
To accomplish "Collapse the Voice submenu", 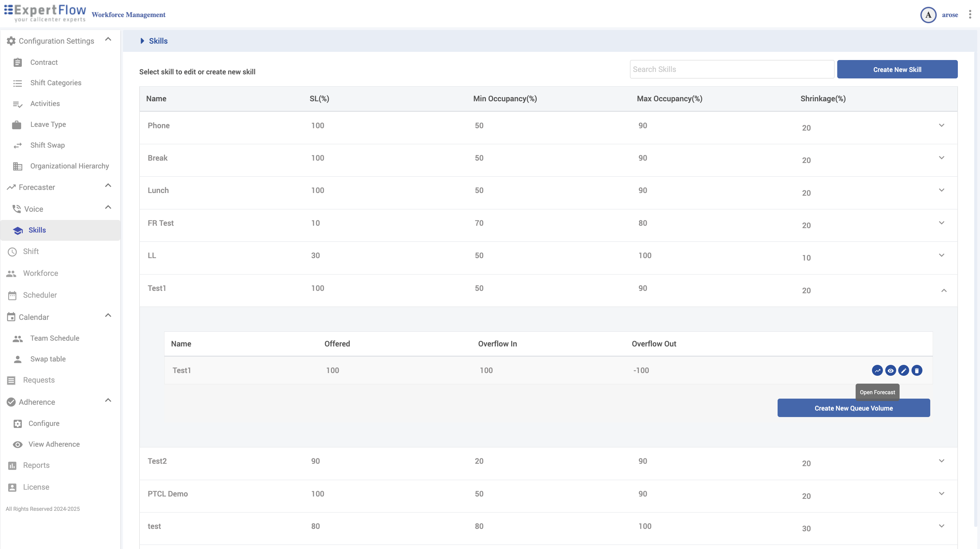I will pyautogui.click(x=108, y=207).
